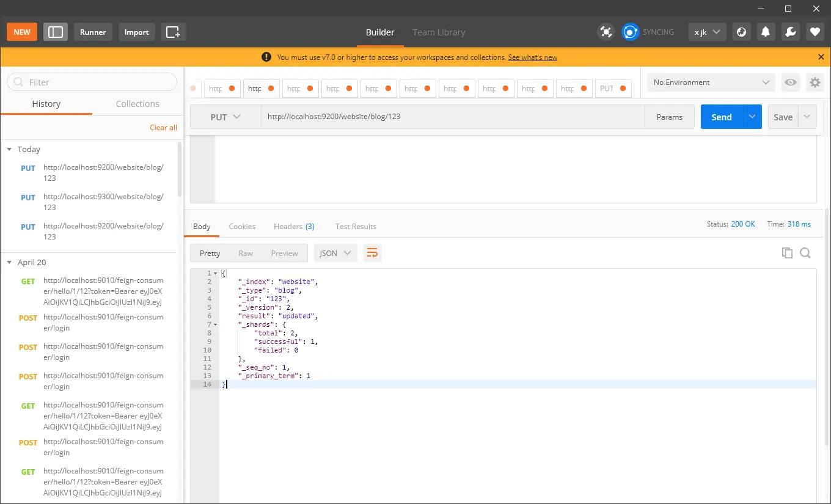
Task: Click the blue Send button
Action: point(722,117)
